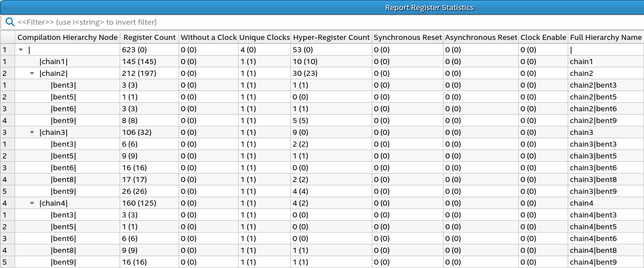Image resolution: width=644 pixels, height=268 pixels.
Task: Click hyper-register cell '5 (5)'
Action: coord(301,121)
